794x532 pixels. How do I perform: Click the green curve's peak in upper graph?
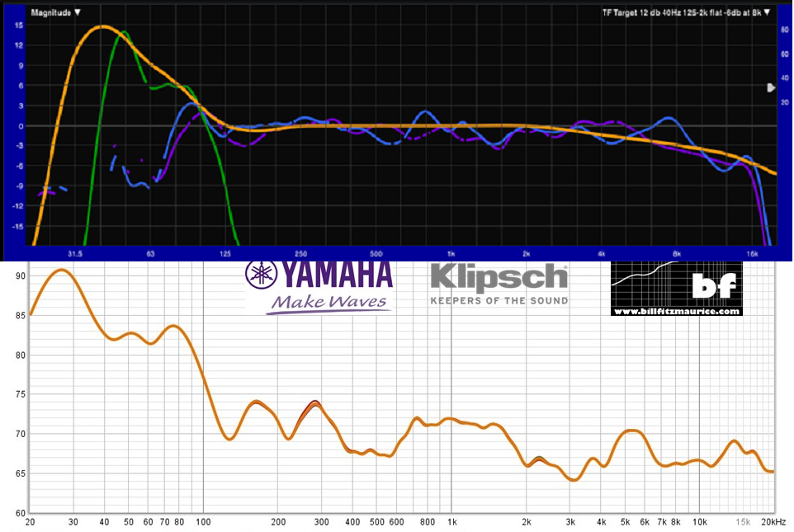[x=124, y=32]
